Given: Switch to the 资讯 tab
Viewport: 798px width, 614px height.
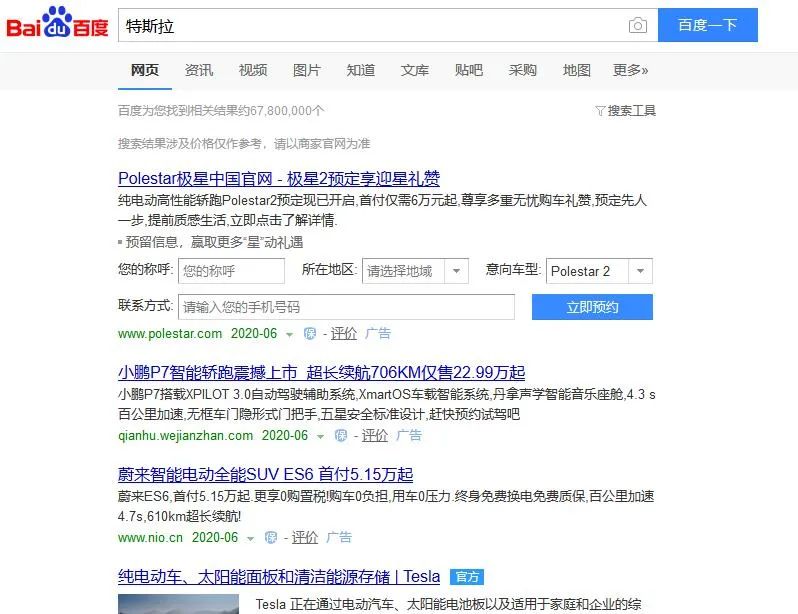Looking at the screenshot, I should (199, 70).
